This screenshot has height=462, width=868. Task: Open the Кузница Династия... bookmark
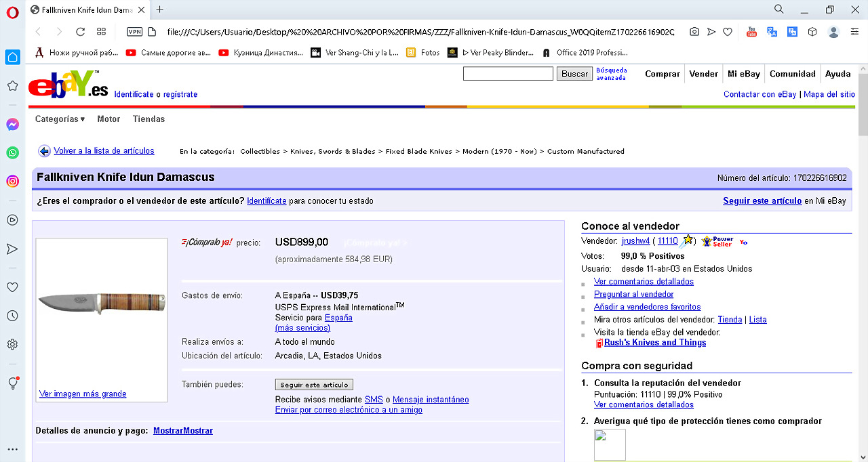point(261,52)
